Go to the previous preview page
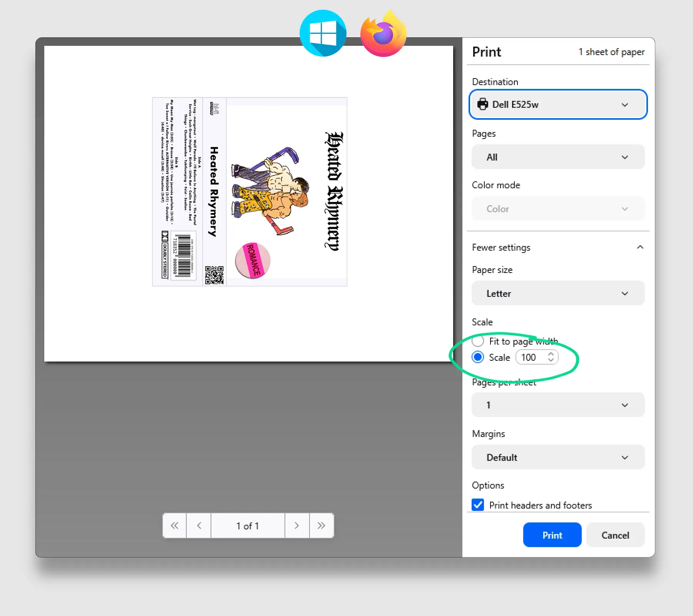Viewport: 693px width, 616px height. pyautogui.click(x=199, y=526)
